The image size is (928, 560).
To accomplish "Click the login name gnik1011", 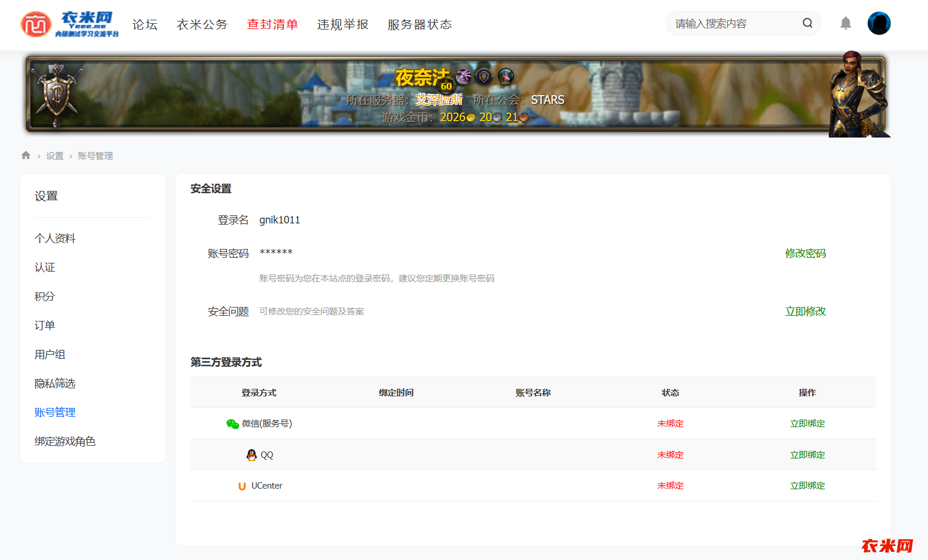I will coord(280,220).
